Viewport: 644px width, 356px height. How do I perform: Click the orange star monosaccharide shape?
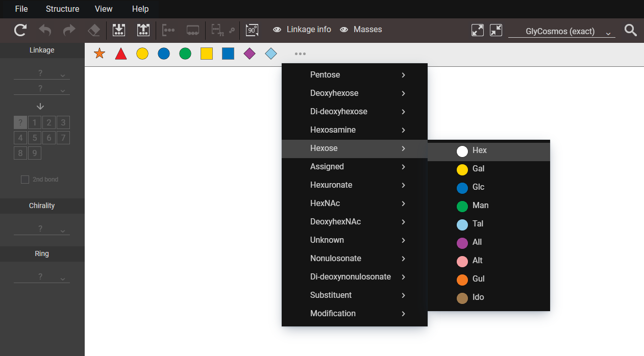100,54
